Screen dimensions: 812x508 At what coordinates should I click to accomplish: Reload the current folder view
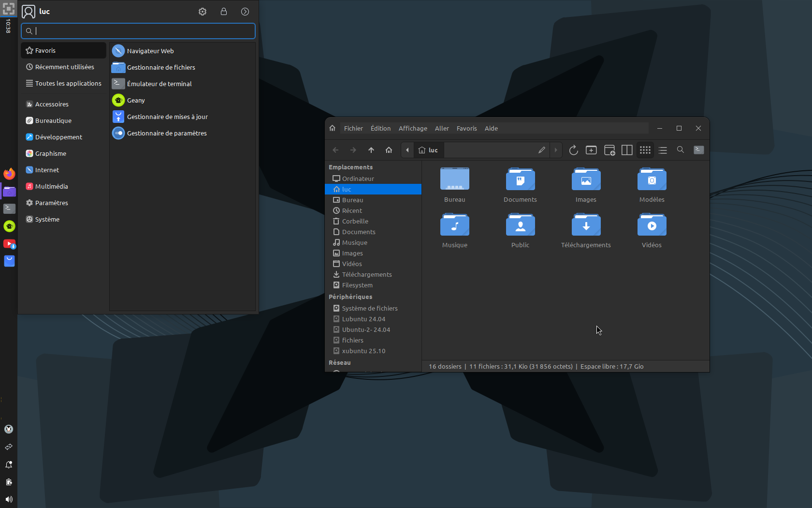573,150
